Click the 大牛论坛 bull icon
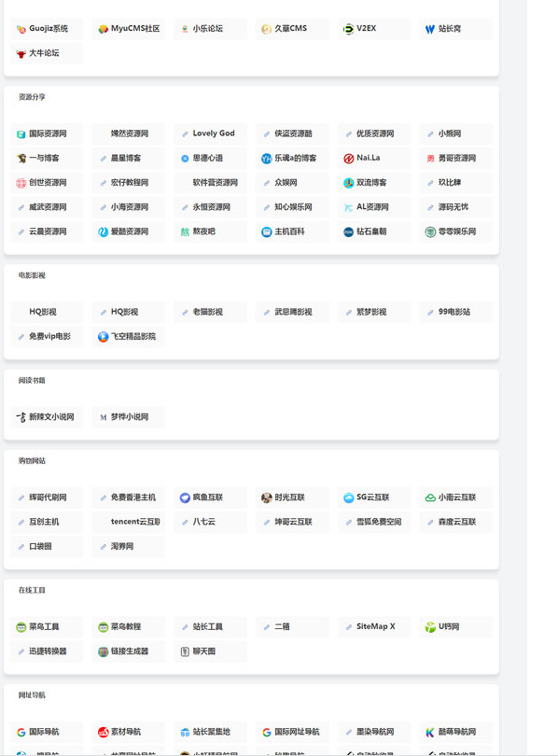 coord(21,54)
